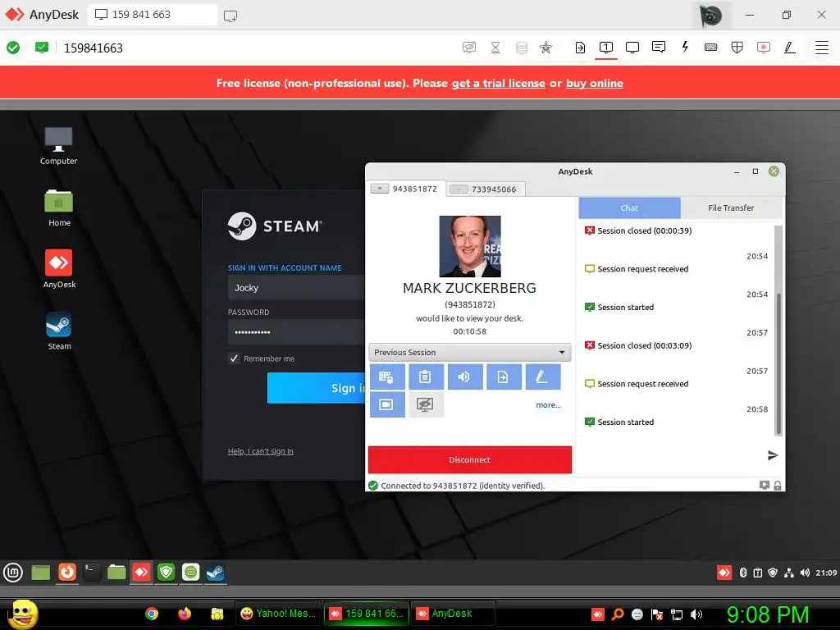Click 'Connected to 943851872 (identity verified).' status text
840x630 pixels.
click(x=463, y=486)
